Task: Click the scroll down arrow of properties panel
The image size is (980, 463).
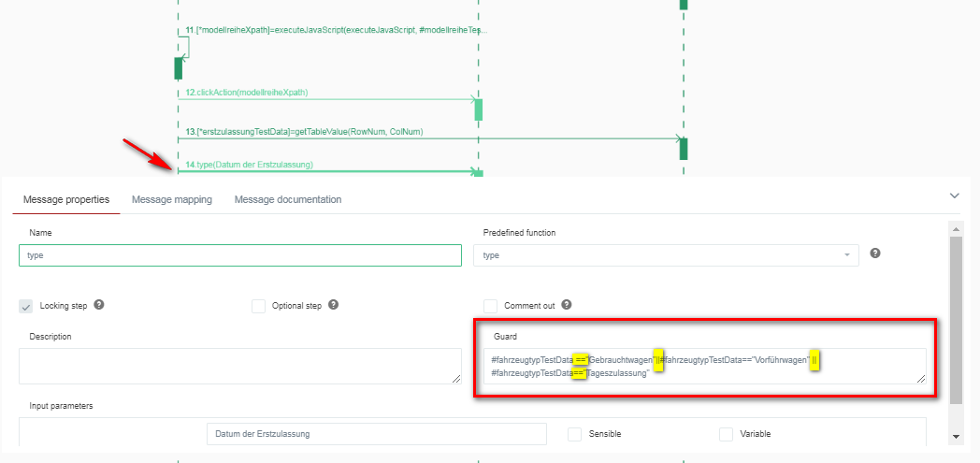Action: click(x=956, y=436)
